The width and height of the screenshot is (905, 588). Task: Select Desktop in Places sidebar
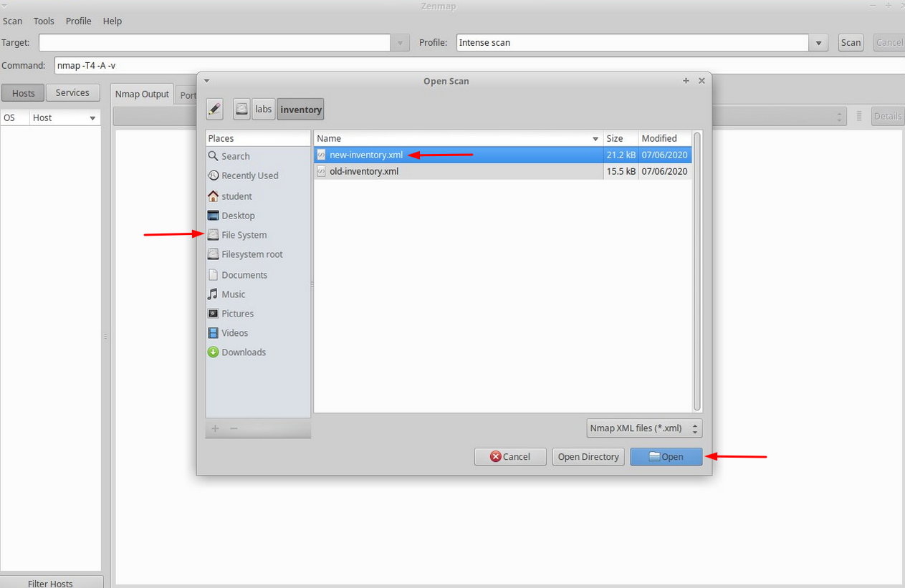click(x=238, y=216)
